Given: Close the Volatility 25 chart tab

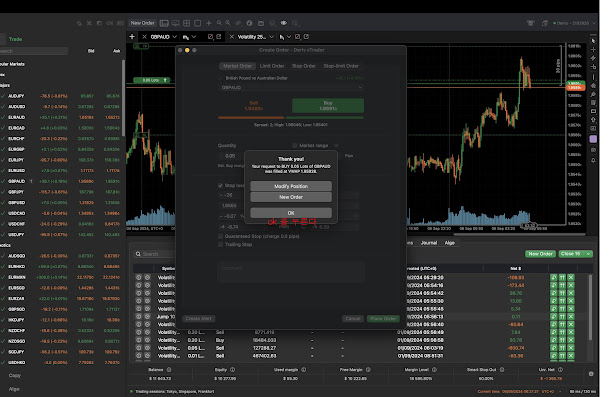Looking at the screenshot, I should click(x=231, y=37).
